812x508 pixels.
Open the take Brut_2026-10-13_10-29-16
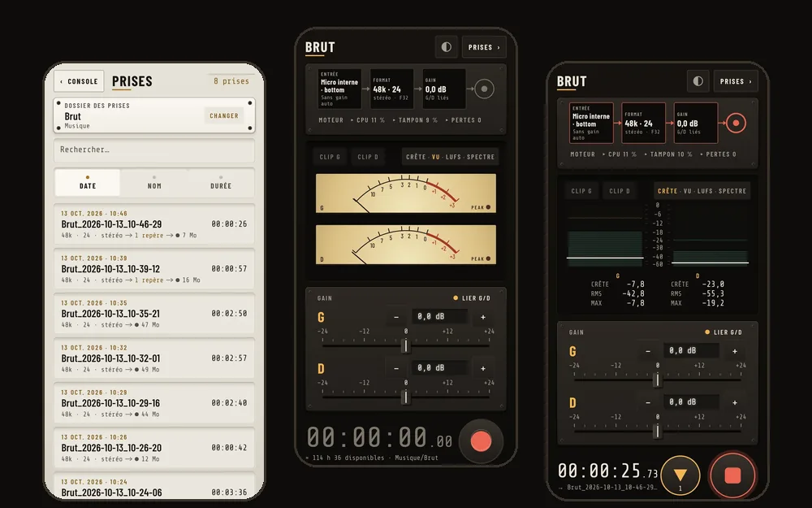[154, 403]
